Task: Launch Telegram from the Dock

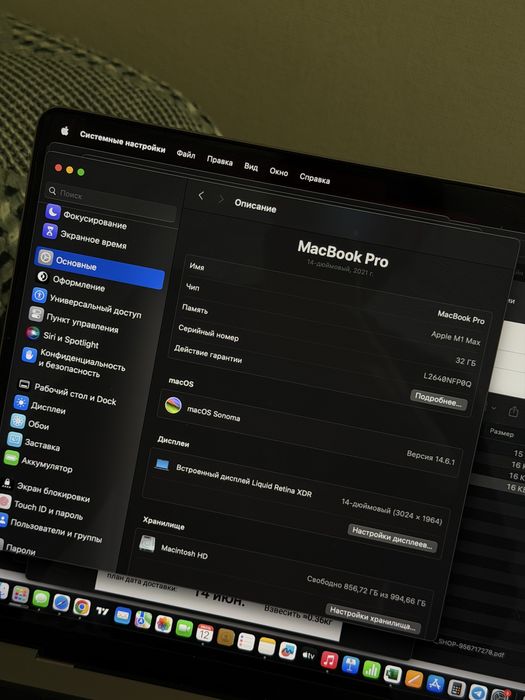Action: [x=478, y=692]
